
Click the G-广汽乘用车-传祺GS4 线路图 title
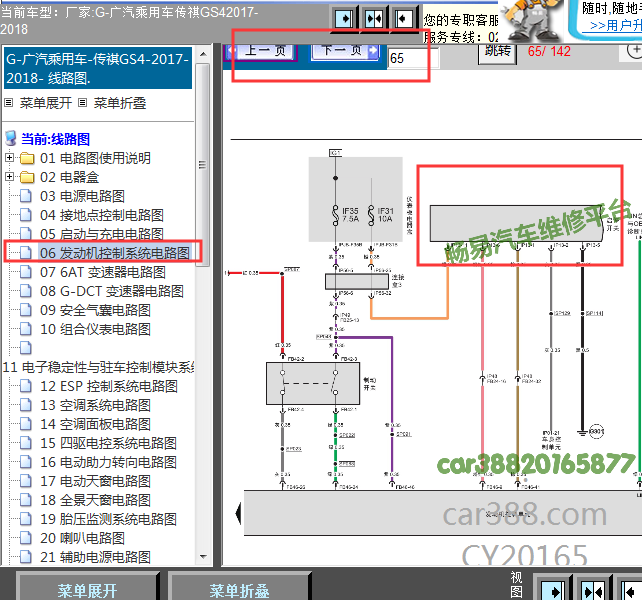pos(98,68)
